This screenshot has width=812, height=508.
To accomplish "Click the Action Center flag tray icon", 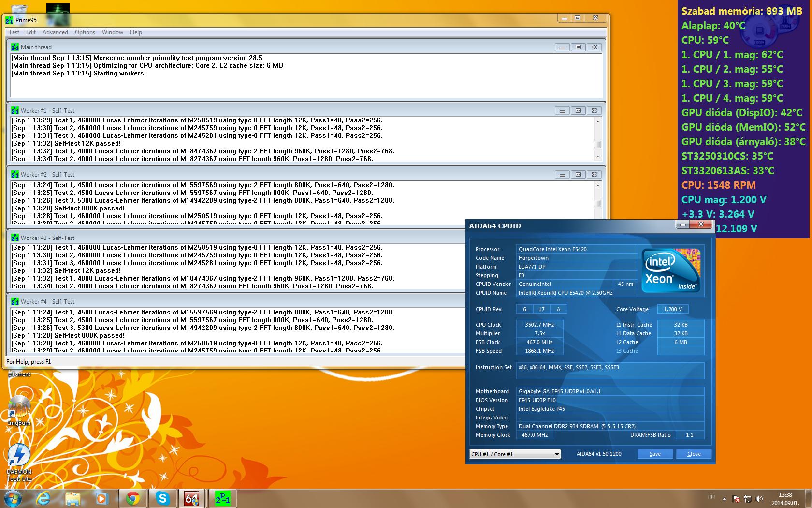I will (736, 499).
